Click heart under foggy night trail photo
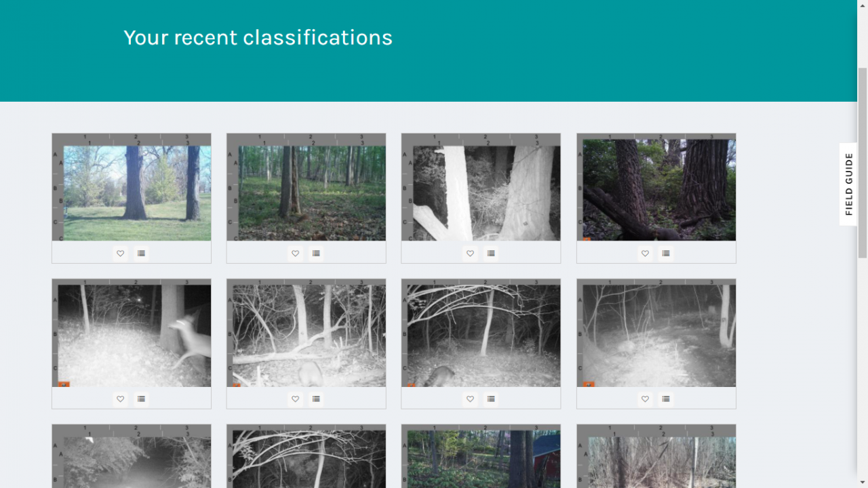This screenshot has height=488, width=868. point(645,399)
